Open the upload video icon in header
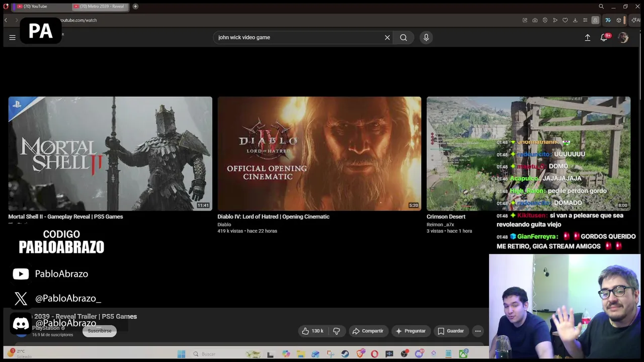 click(587, 37)
